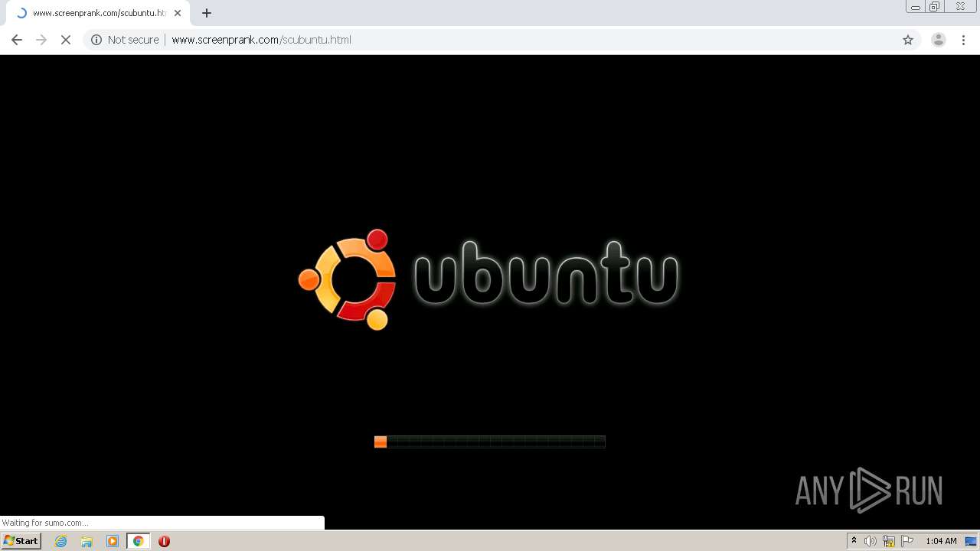
Task: Open the red Opera taskbar icon
Action: tap(164, 541)
